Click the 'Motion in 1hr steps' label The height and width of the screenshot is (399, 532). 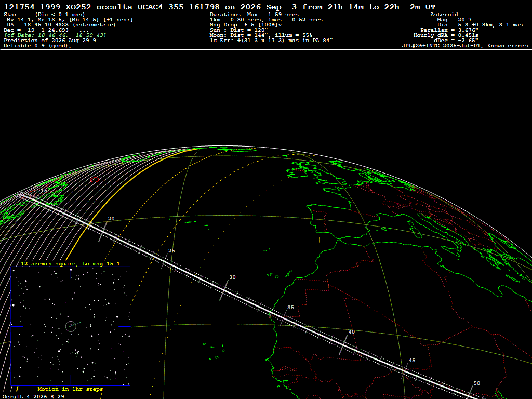pos(70,389)
